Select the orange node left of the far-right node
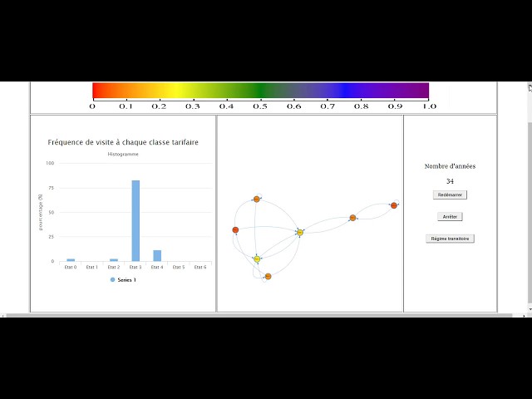The width and height of the screenshot is (532, 399). [x=352, y=218]
